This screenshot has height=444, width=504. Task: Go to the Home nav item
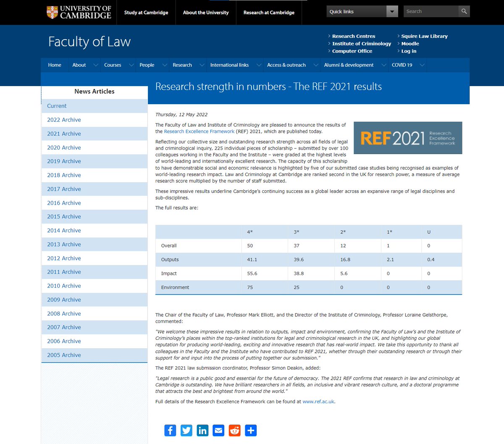[55, 65]
